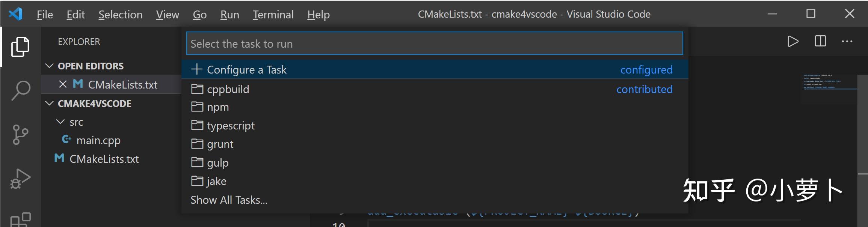Image resolution: width=868 pixels, height=227 pixels.
Task: Open the Search view in the sidebar
Action: pos(21,89)
